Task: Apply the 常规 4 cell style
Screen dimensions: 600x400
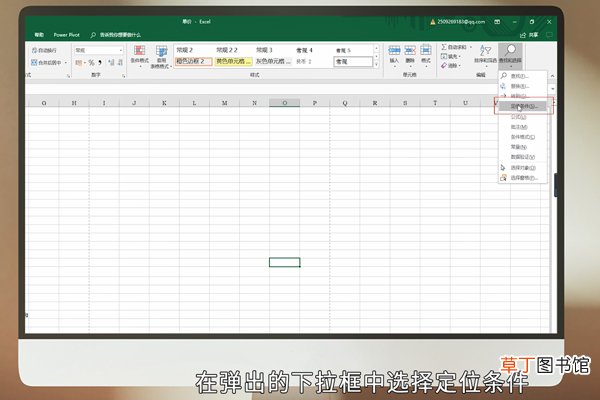Action: point(313,50)
